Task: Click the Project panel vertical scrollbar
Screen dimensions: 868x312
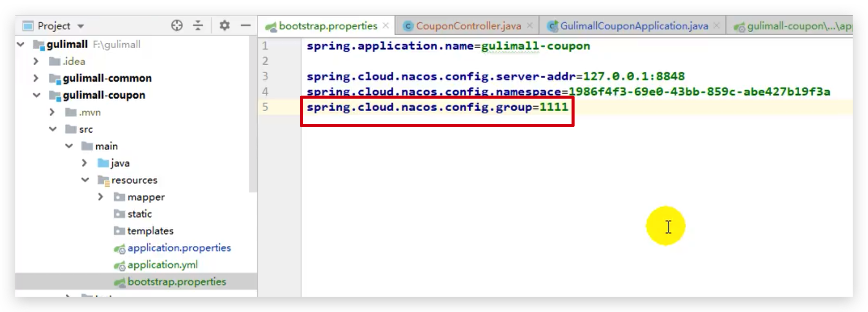Action: tap(252, 114)
